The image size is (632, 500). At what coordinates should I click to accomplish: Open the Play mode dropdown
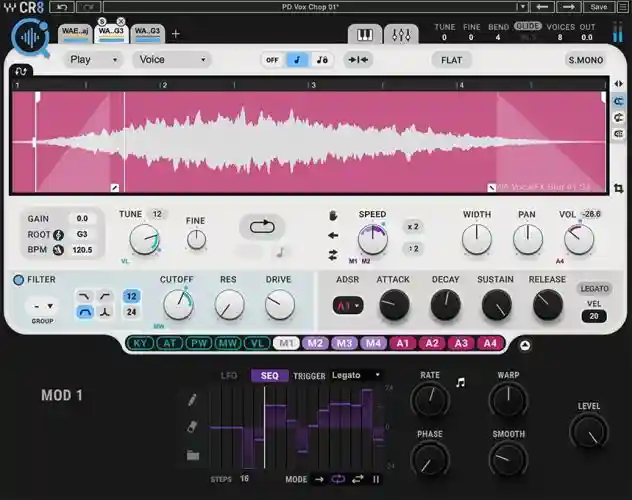[x=93, y=60]
